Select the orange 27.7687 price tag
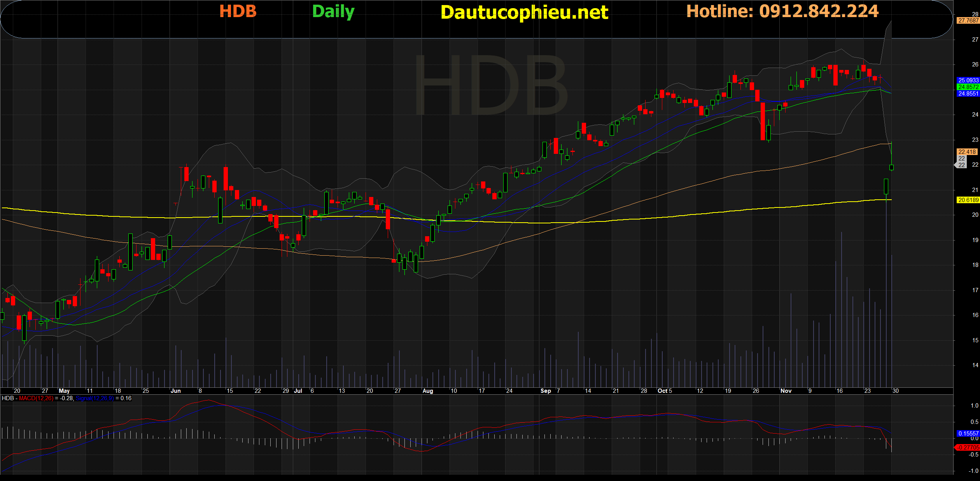 968,21
